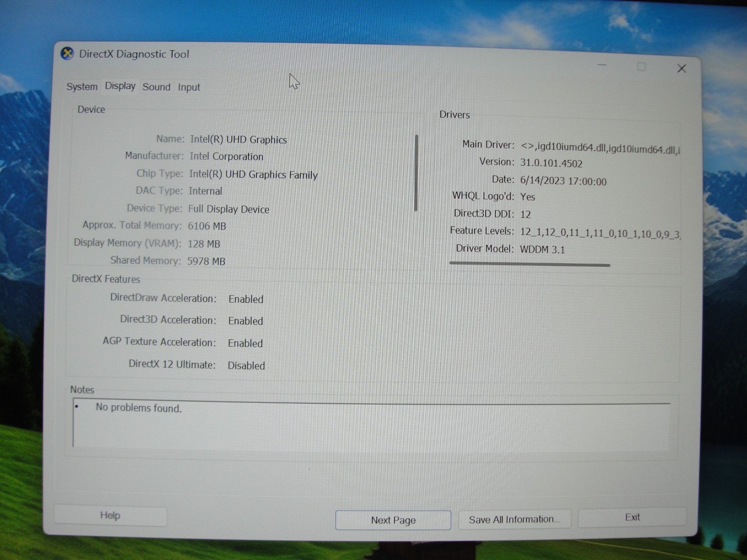Click the Driver Model WDDM 3.1 value

click(543, 249)
